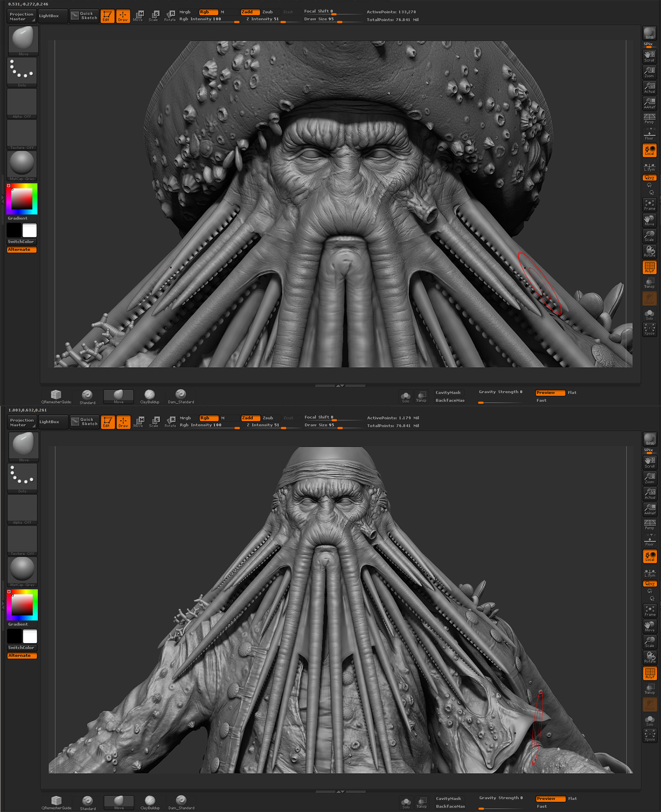Open the MatCap Gray material picker in lower window

[x=23, y=572]
